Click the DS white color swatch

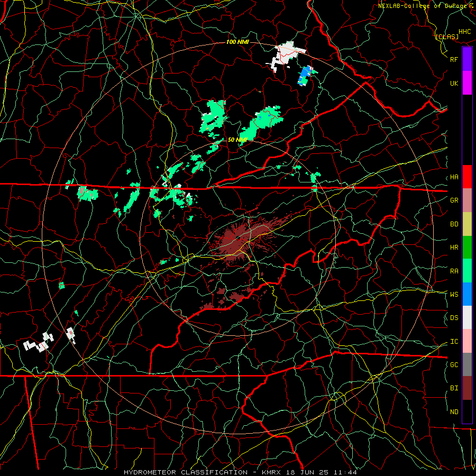[x=467, y=317]
